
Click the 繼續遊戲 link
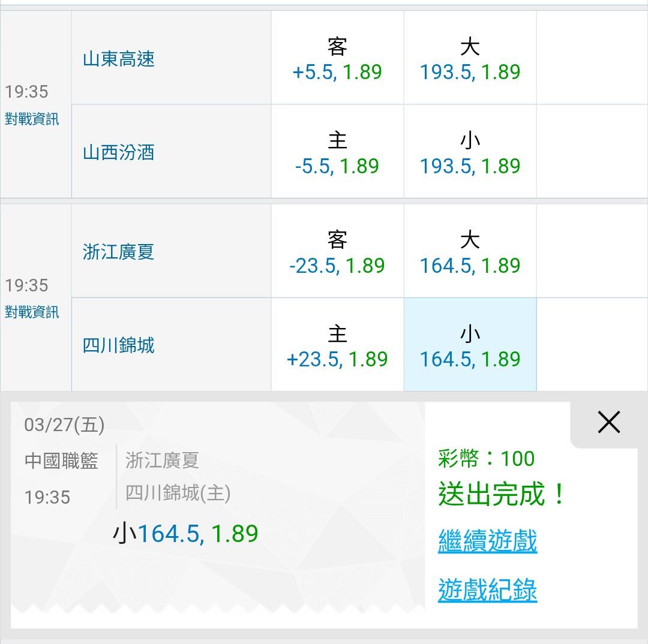pyautogui.click(x=487, y=541)
